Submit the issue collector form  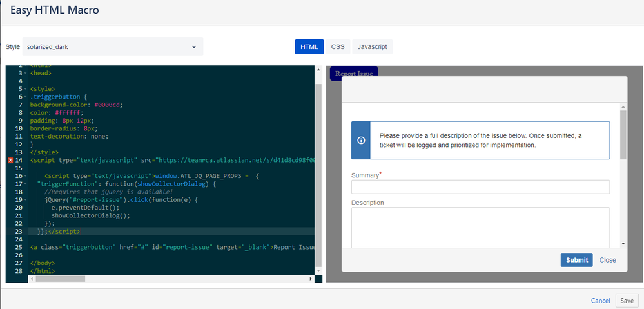[577, 260]
